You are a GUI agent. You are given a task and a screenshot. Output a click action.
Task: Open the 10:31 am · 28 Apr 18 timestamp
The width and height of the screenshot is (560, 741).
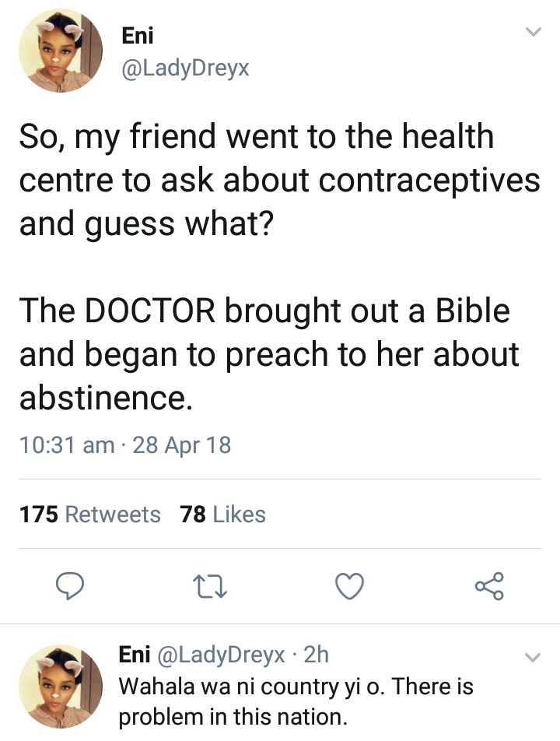pyautogui.click(x=125, y=444)
